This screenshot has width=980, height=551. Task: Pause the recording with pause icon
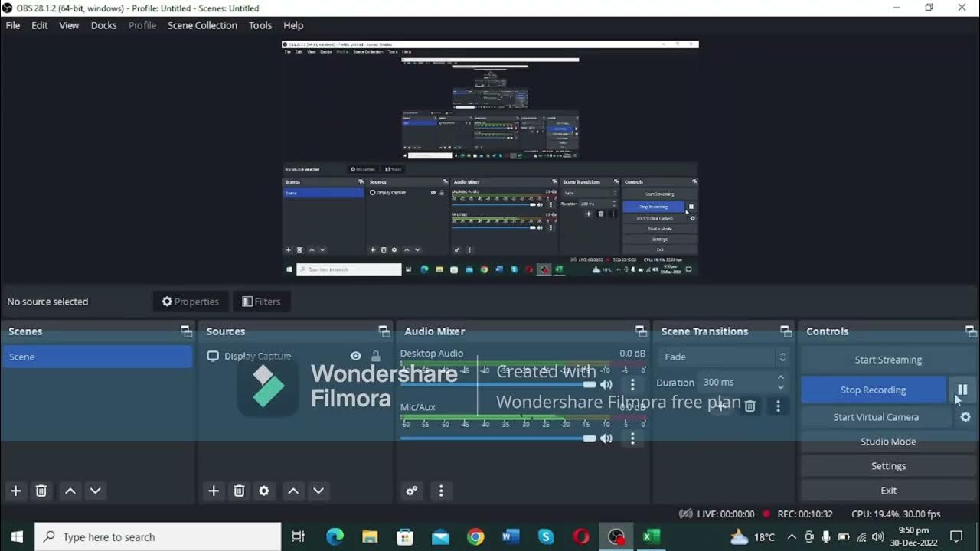tap(962, 390)
